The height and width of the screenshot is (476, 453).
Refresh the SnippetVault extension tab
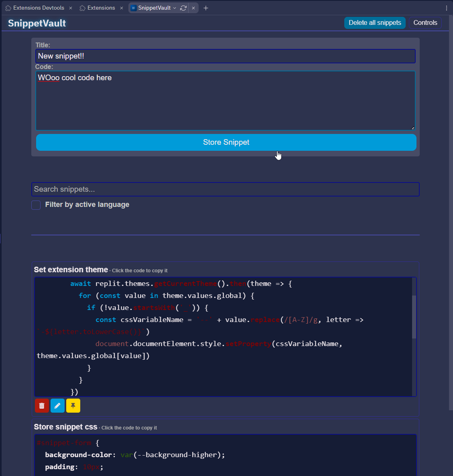[183, 8]
